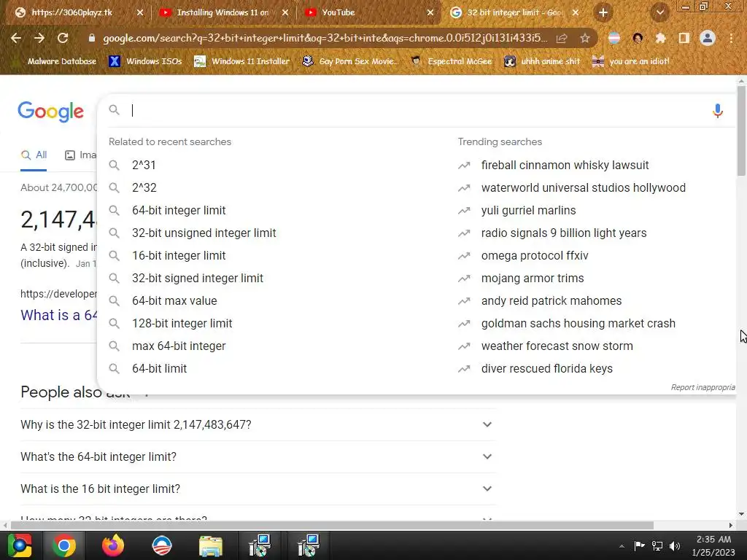
Task: Toggle the Chrome side panel
Action: pos(684,38)
